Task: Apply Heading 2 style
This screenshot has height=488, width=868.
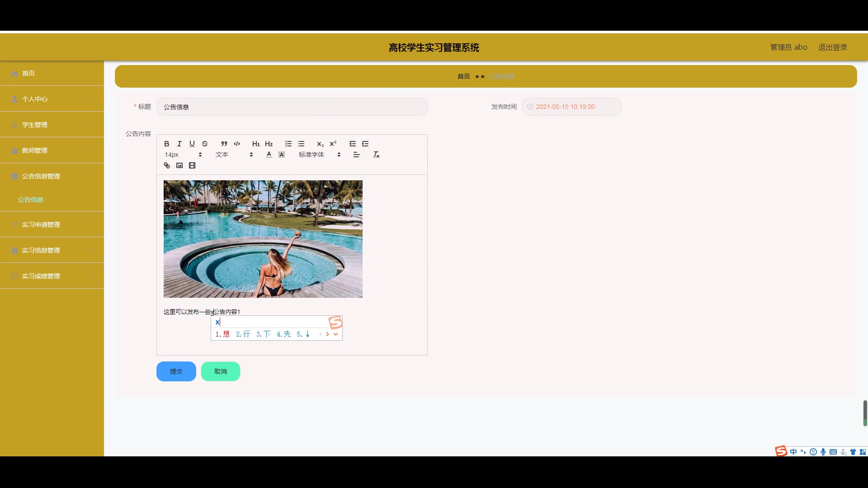Action: 269,144
